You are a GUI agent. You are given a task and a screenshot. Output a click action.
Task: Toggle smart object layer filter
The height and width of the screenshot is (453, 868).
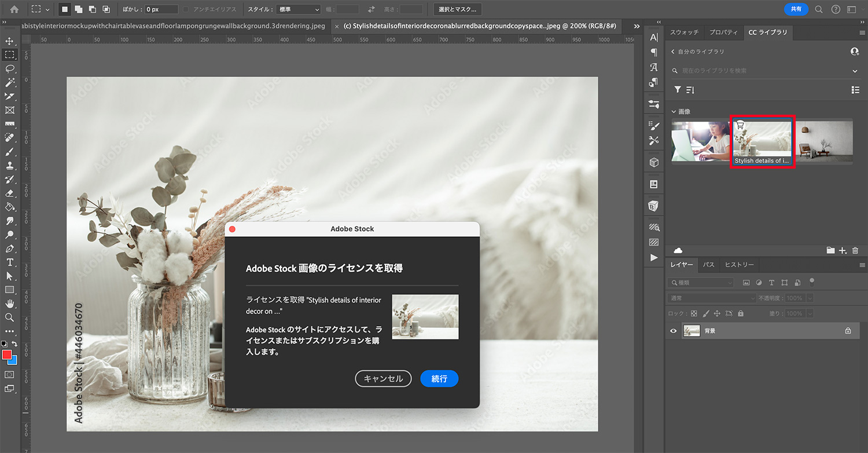click(x=798, y=283)
